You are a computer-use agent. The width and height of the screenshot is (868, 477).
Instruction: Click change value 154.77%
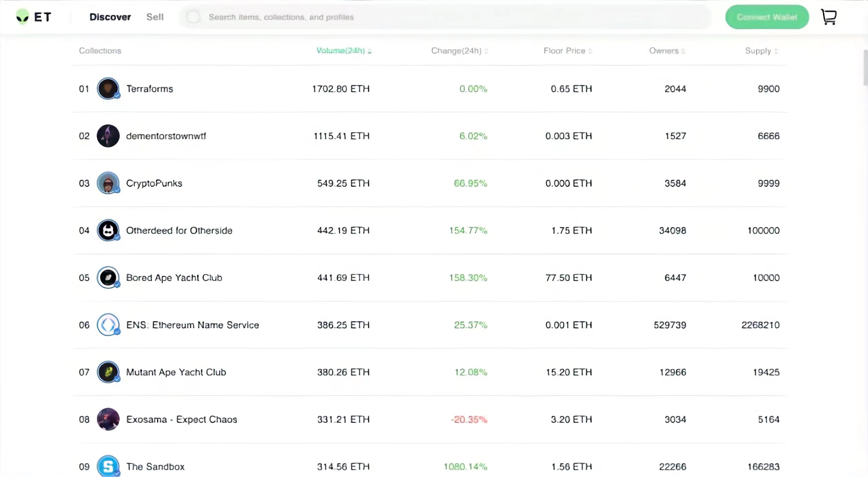pos(468,230)
